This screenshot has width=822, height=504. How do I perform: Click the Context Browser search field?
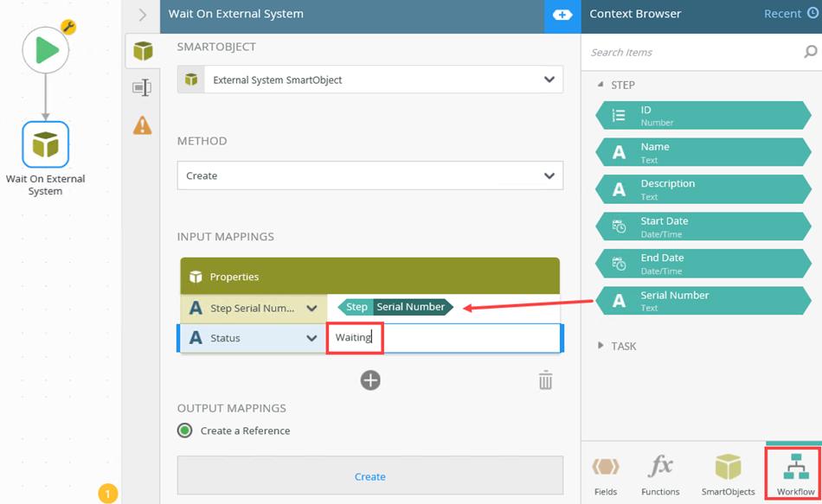tap(692, 52)
